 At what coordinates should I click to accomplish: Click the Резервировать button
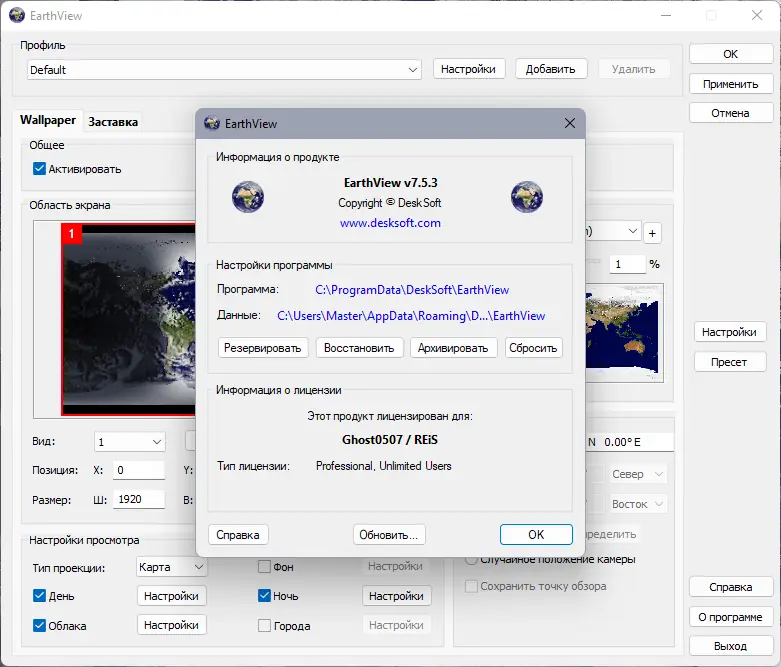click(262, 348)
